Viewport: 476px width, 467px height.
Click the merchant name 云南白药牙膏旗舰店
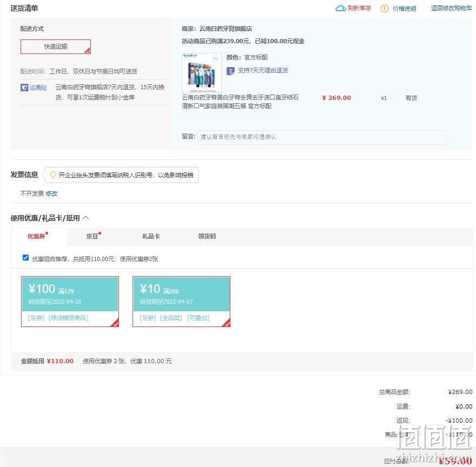tap(226, 29)
